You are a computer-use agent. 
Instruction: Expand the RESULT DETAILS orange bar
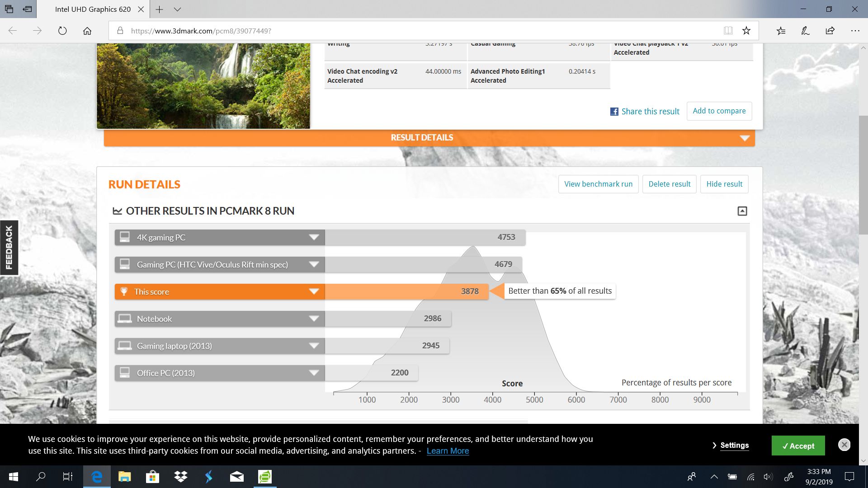[x=429, y=138]
